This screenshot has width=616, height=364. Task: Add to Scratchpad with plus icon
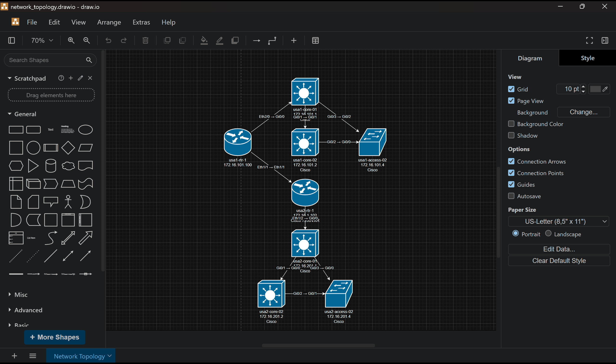click(71, 78)
